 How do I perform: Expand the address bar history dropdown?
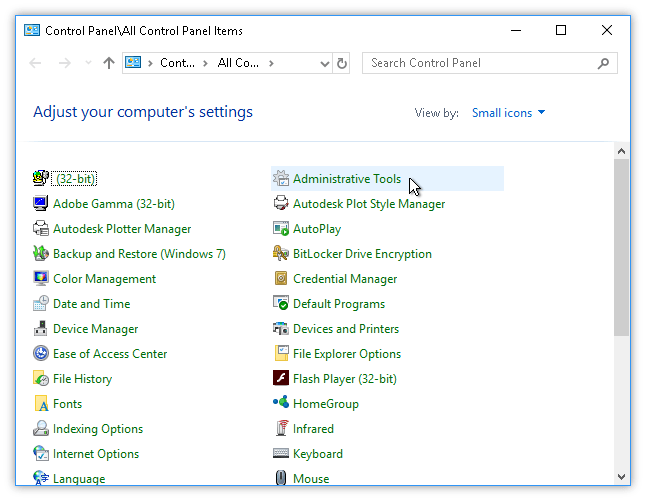point(324,63)
